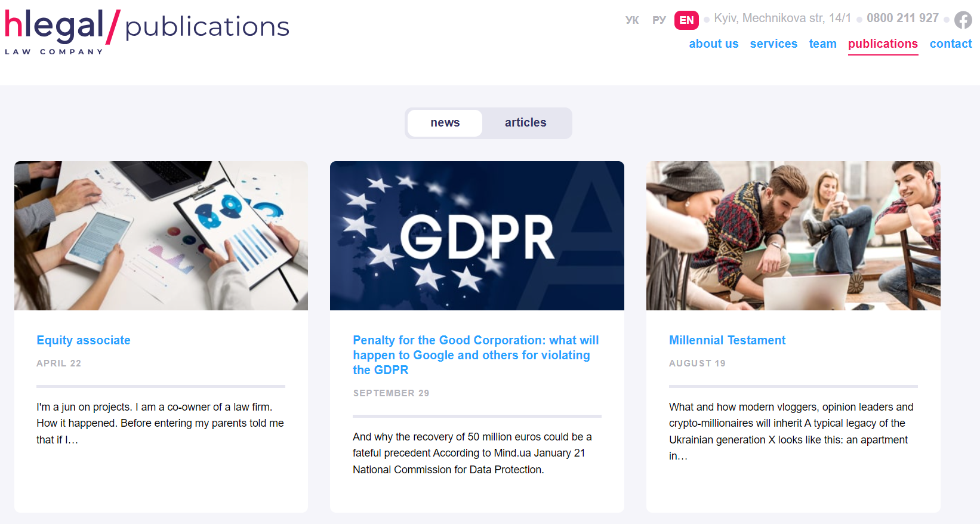This screenshot has width=980, height=524.
Task: Call the 0800 211 927 phone number
Action: (x=902, y=18)
